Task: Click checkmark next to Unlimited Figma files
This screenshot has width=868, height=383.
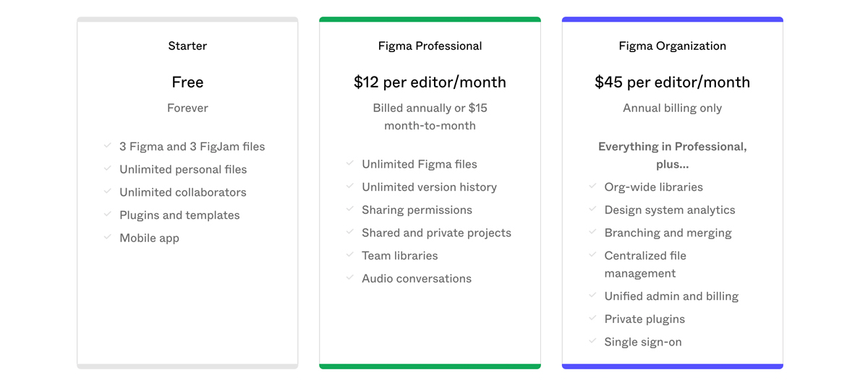Action: tap(349, 163)
